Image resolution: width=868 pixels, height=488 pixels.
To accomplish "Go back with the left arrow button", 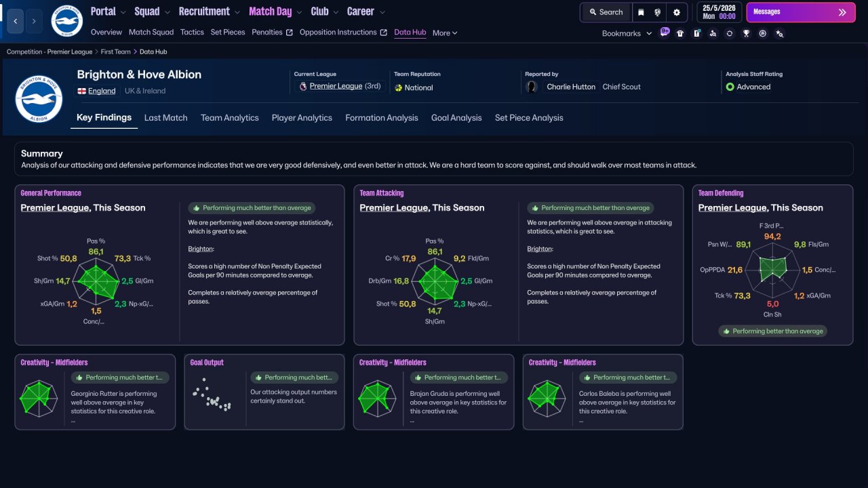I will [x=16, y=21].
